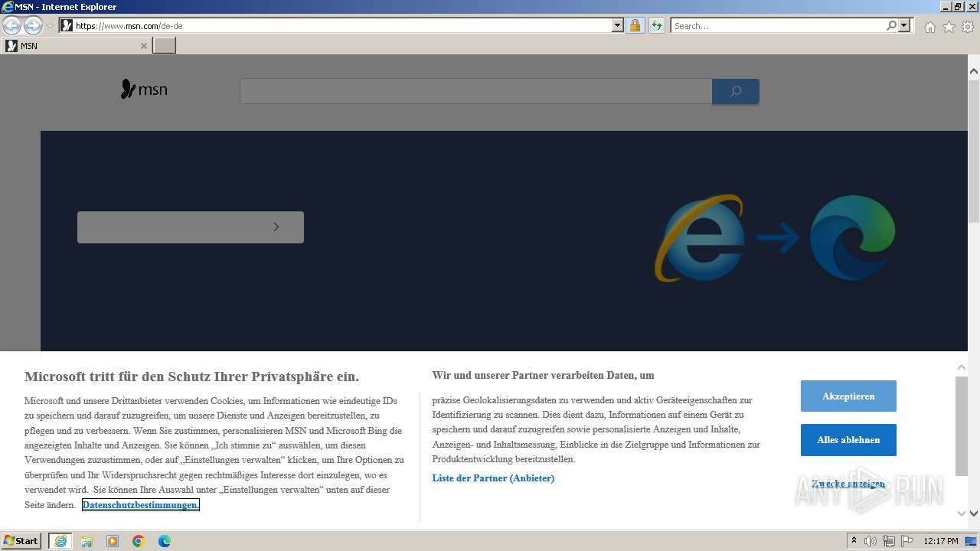Viewport: 980px width, 551px height.
Task: Expand the address bar autocomplete dropdown
Action: 618,25
